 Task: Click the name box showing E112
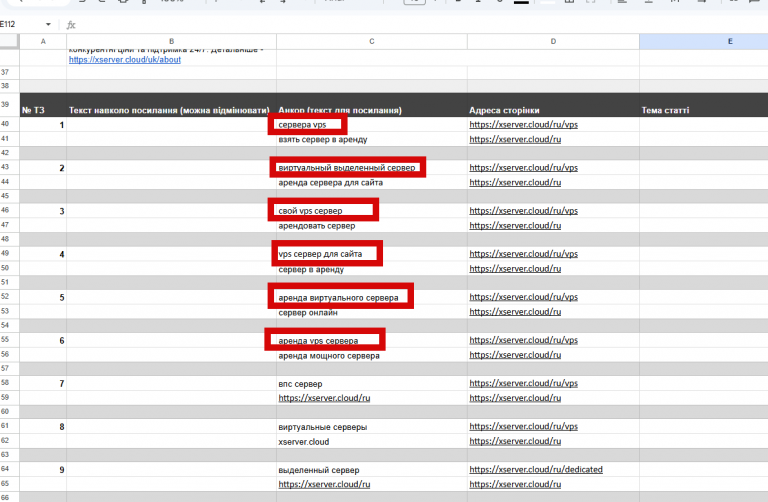(22, 24)
